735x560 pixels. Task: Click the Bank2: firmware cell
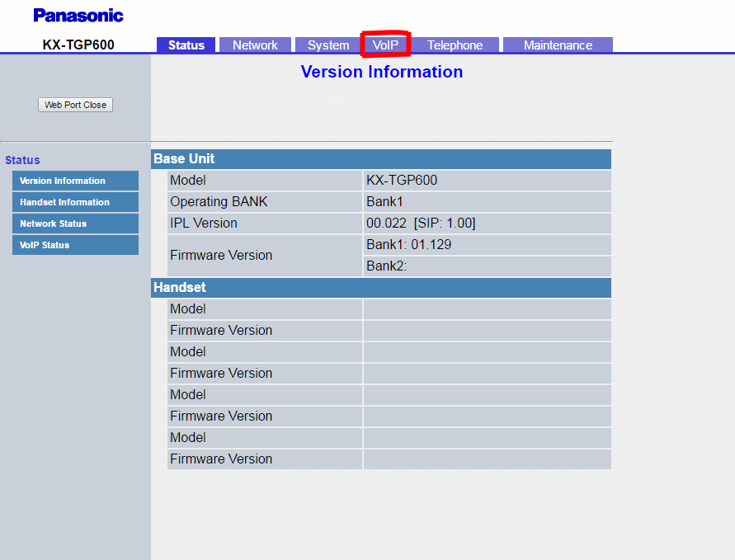click(x=487, y=266)
